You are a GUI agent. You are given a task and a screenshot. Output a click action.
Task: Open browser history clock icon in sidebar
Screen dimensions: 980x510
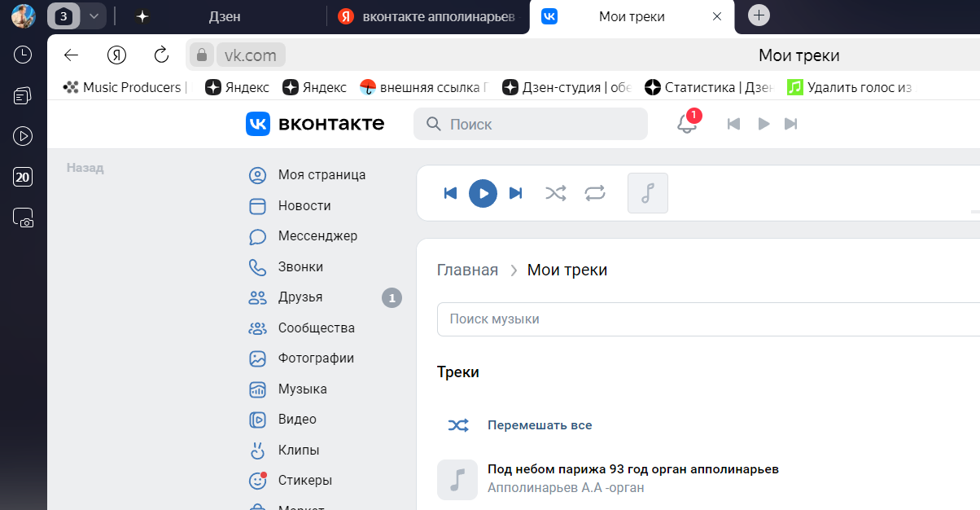coord(23,55)
